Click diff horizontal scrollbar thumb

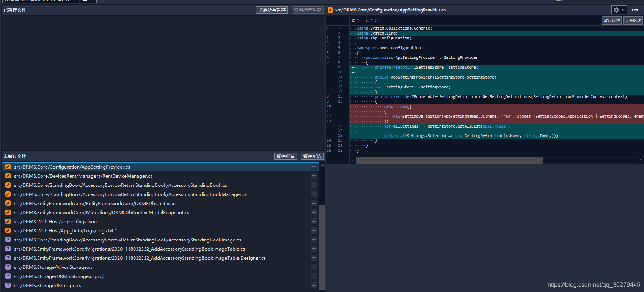tap(449, 161)
